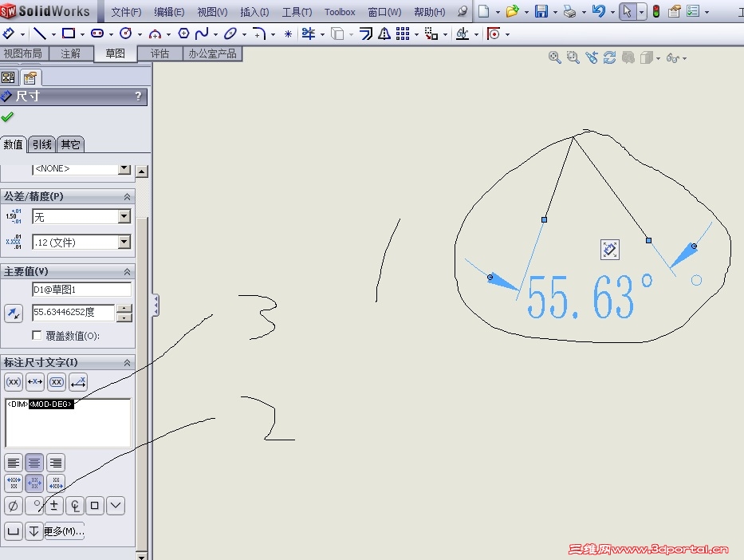Select the Polygon sketch tool

[183, 34]
